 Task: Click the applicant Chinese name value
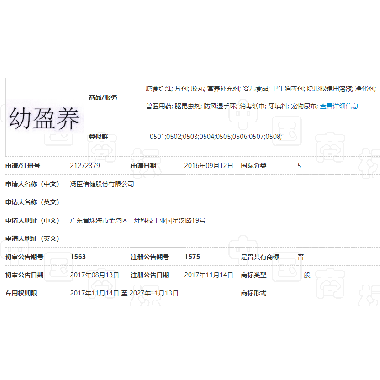[x=102, y=184]
